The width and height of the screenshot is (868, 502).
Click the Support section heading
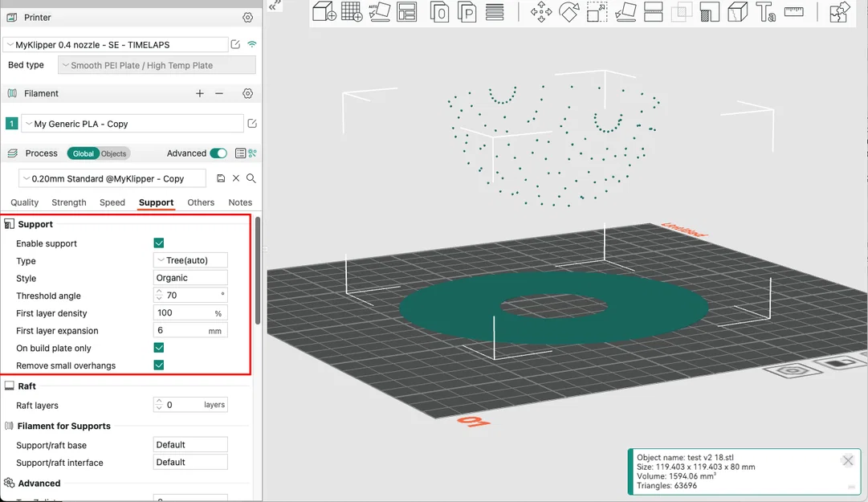(35, 224)
